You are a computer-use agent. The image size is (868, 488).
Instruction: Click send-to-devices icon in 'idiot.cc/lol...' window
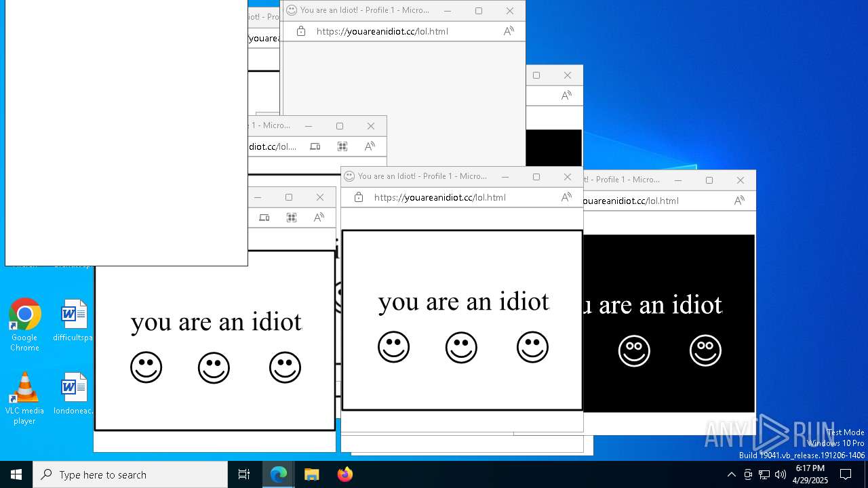(315, 146)
